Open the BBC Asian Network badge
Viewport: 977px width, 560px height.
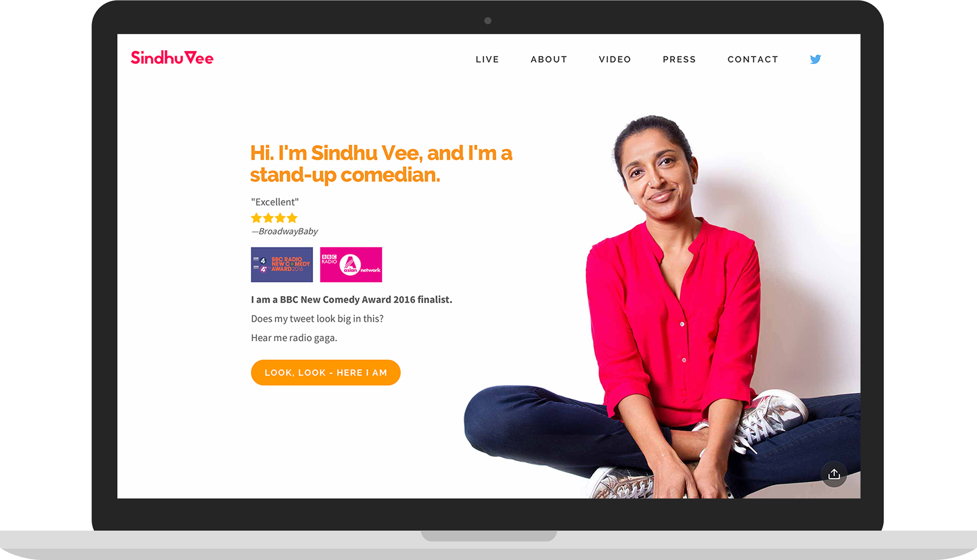(351, 264)
